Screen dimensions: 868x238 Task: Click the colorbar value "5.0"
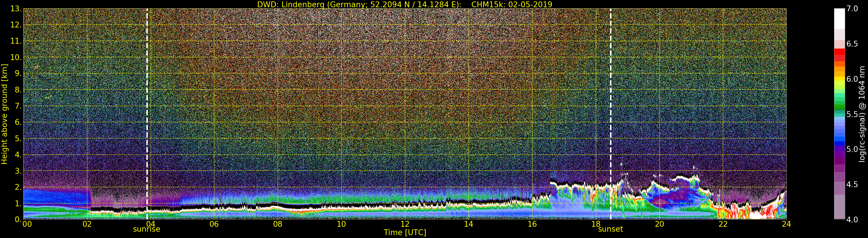pos(852,149)
